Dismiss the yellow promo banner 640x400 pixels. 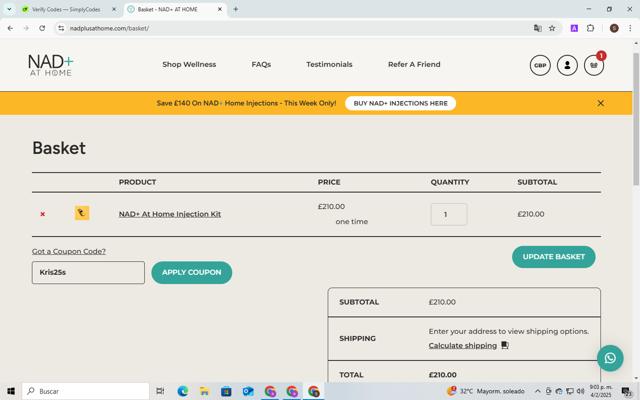click(600, 103)
